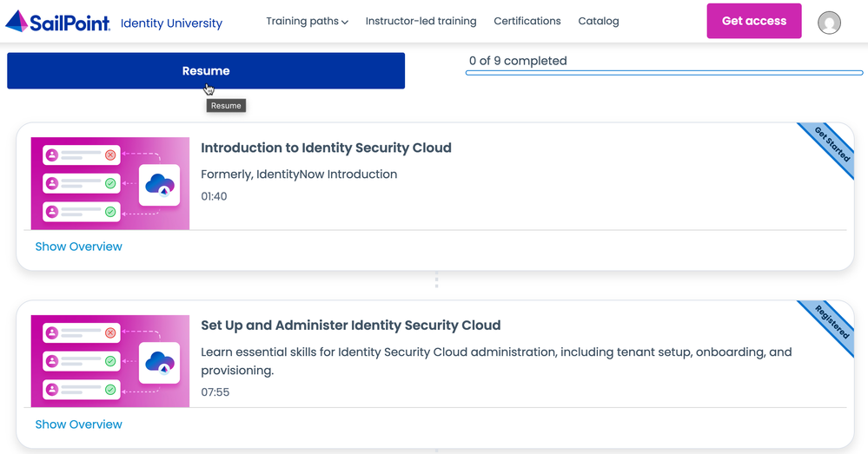Open the Catalog menu item
The width and height of the screenshot is (868, 454).
(x=599, y=22)
